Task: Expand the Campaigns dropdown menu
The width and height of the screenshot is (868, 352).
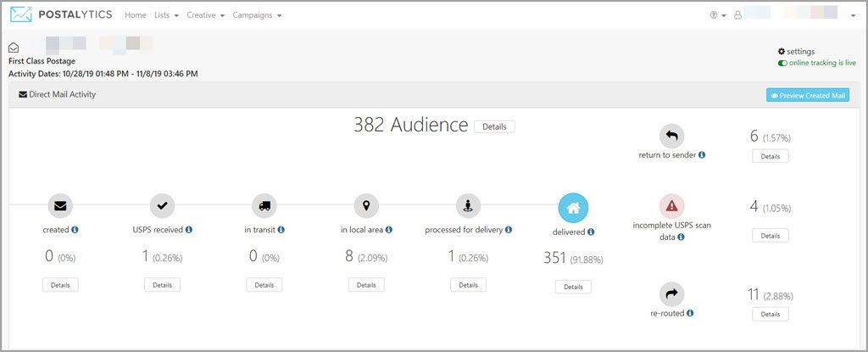Action: pos(257,15)
